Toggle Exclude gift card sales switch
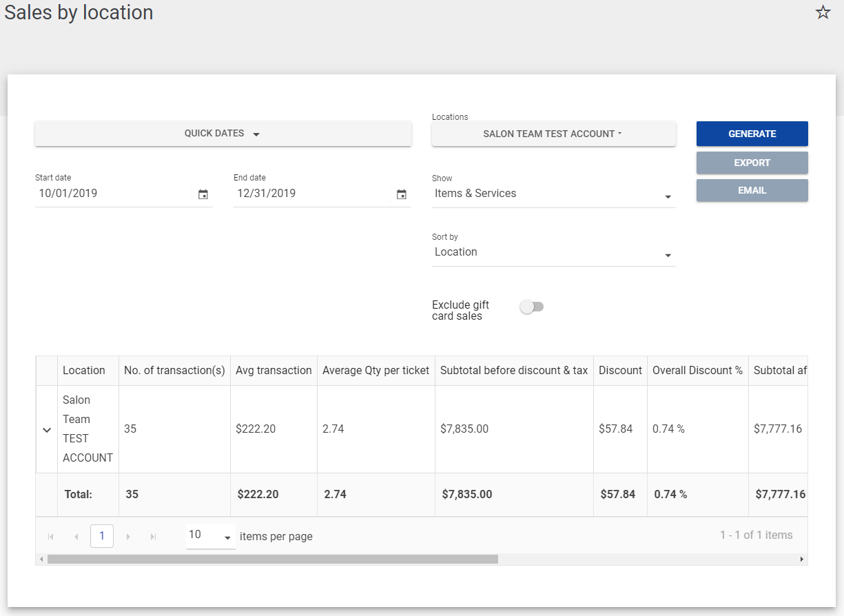The image size is (844, 616). coord(531,307)
